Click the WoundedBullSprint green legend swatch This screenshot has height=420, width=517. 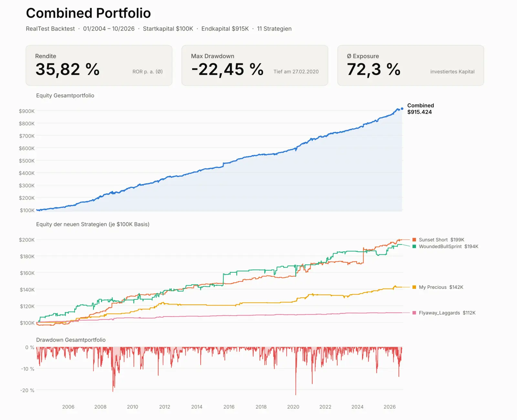point(414,247)
